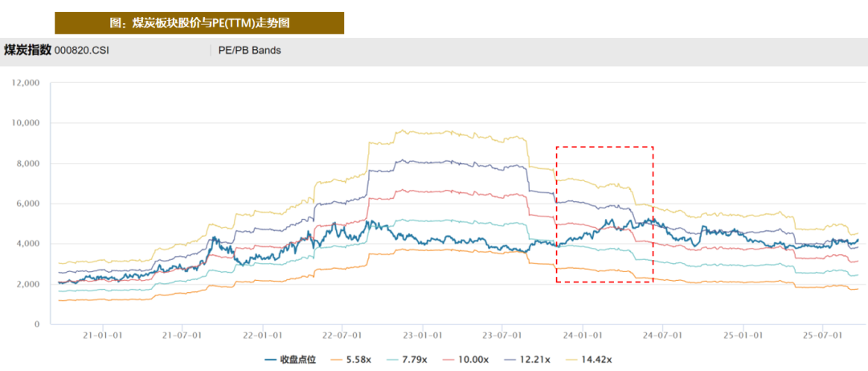This screenshot has width=868, height=371.
Task: Click the 0 y-axis label
Action: [37, 324]
